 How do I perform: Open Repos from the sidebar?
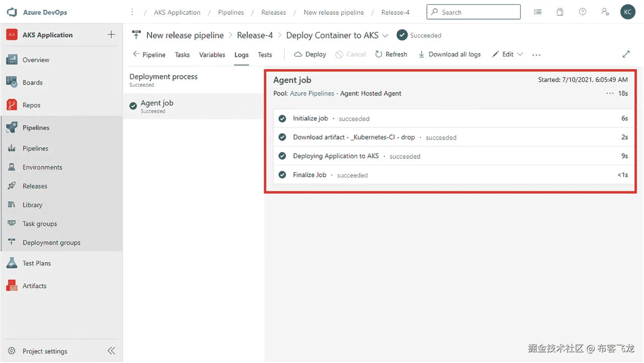pyautogui.click(x=31, y=105)
